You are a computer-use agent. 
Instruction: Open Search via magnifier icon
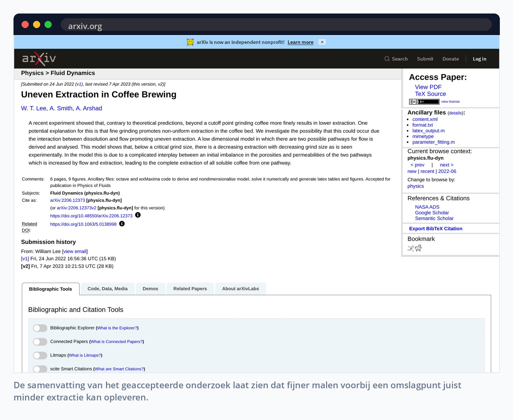click(x=387, y=59)
